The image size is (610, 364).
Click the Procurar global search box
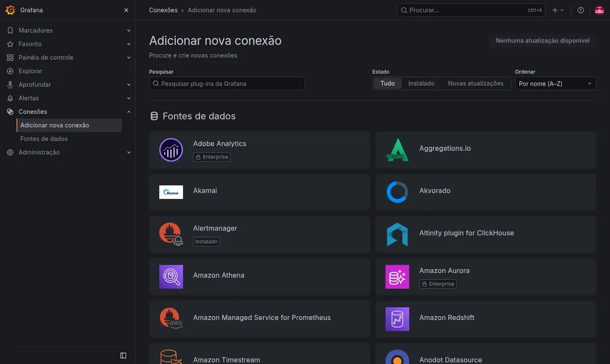click(x=471, y=10)
